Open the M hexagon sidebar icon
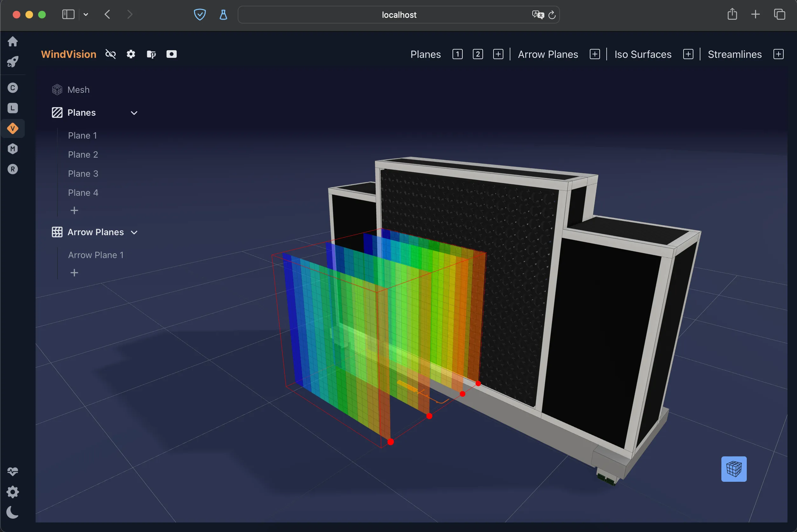The height and width of the screenshot is (532, 797). [13, 149]
